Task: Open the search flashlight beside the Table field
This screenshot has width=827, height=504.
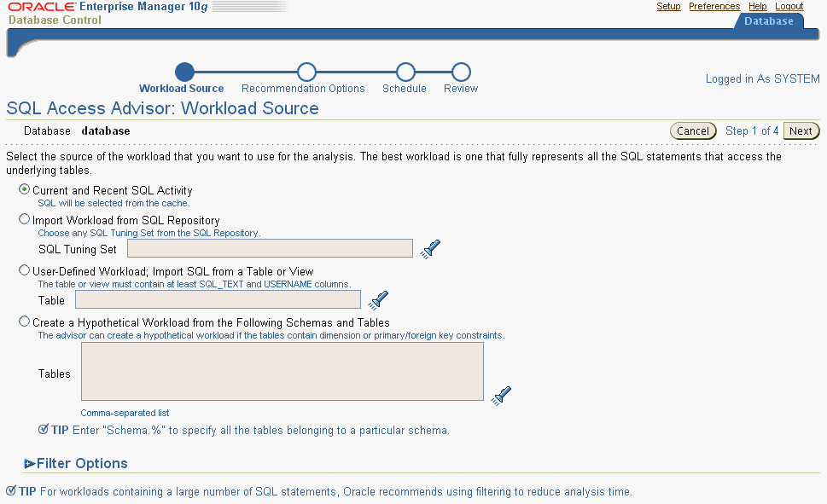Action: pos(378,298)
